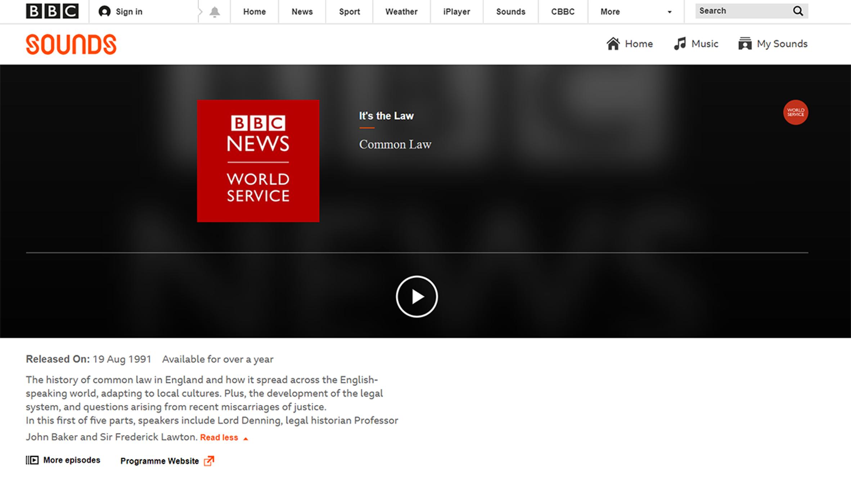The width and height of the screenshot is (851, 504).
Task: Open Music via music note icon
Action: pyautogui.click(x=680, y=44)
